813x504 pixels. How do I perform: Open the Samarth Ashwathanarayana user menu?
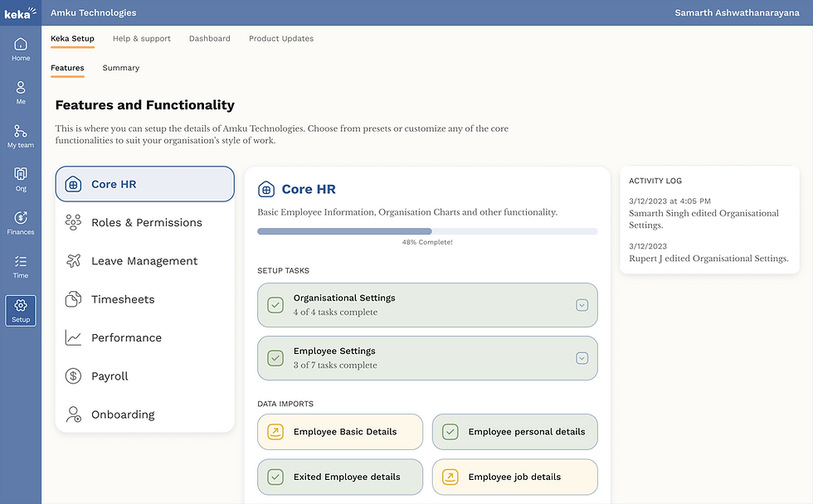click(x=738, y=12)
